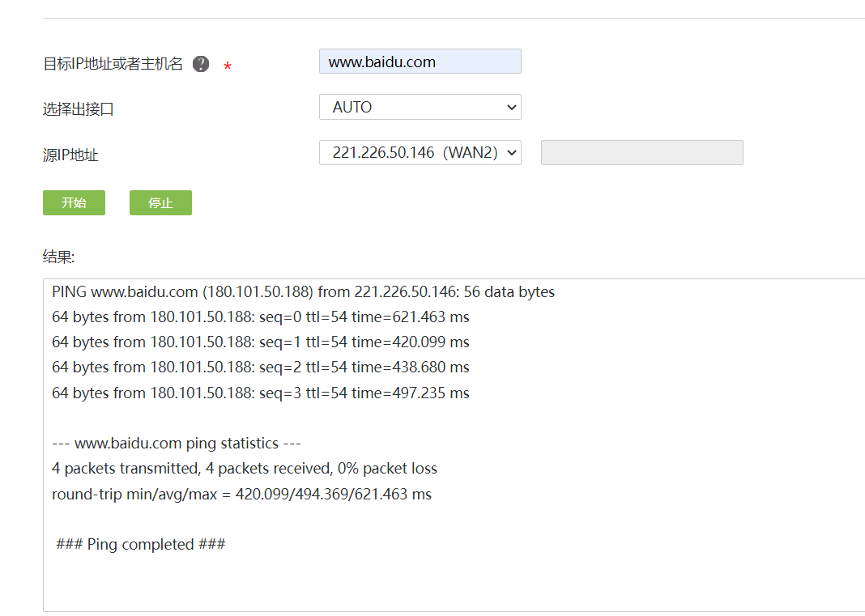The image size is (865, 616).
Task: Click the www.baidu.com ping statistics line
Action: [x=177, y=444]
